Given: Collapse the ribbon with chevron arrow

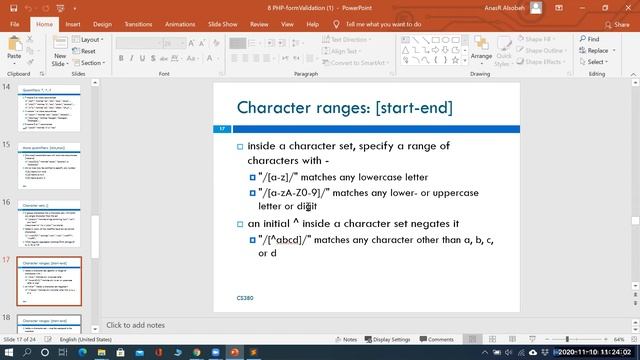Looking at the screenshot, I should 633,74.
